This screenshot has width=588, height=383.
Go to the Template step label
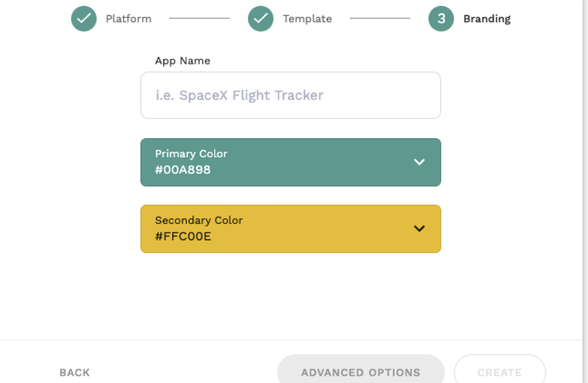coord(307,19)
